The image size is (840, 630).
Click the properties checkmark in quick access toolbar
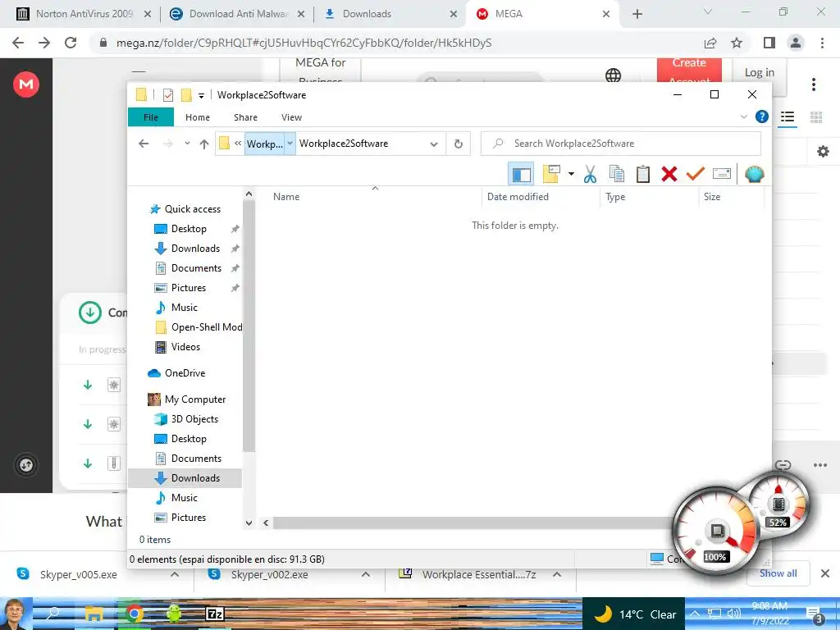(167, 95)
